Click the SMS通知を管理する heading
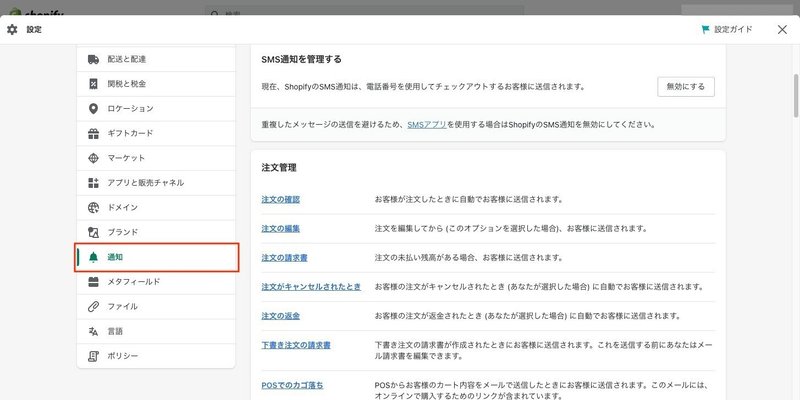Screen dimensions: 800x400 [x=302, y=60]
